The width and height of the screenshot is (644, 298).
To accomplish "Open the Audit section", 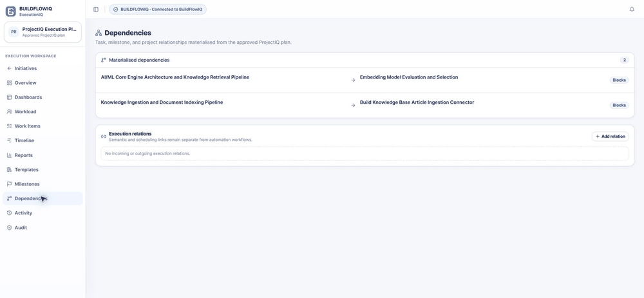I will [43, 227].
